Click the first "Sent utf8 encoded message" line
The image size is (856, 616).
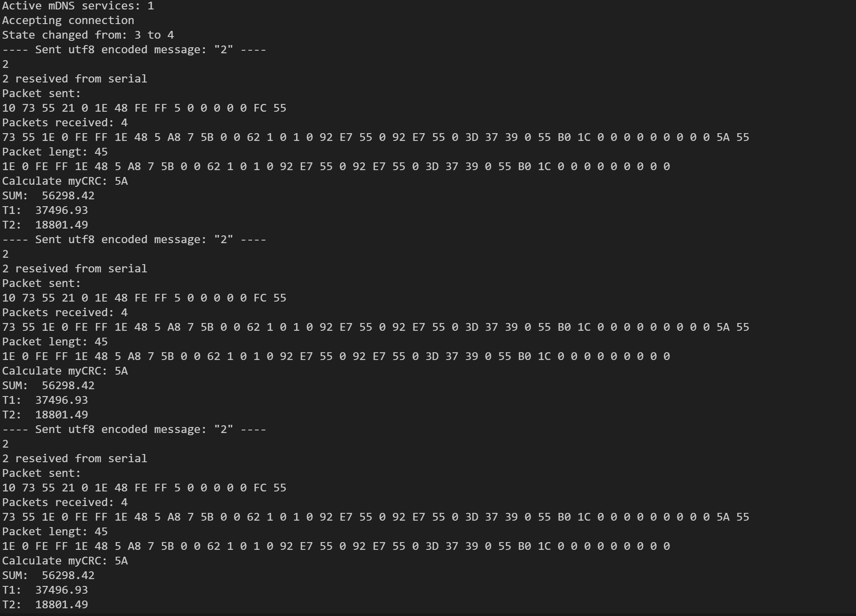coord(134,50)
